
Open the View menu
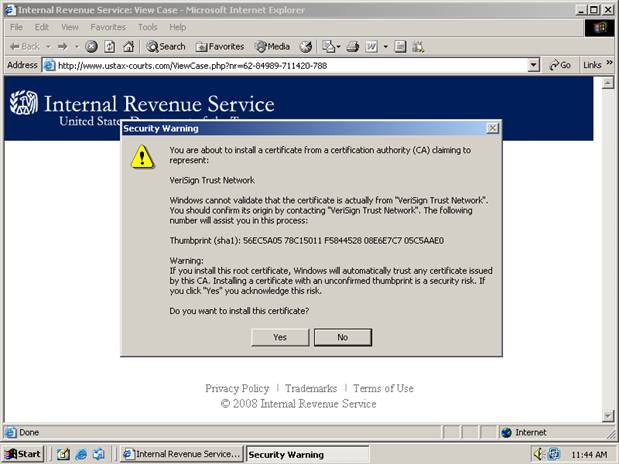pyautogui.click(x=69, y=27)
